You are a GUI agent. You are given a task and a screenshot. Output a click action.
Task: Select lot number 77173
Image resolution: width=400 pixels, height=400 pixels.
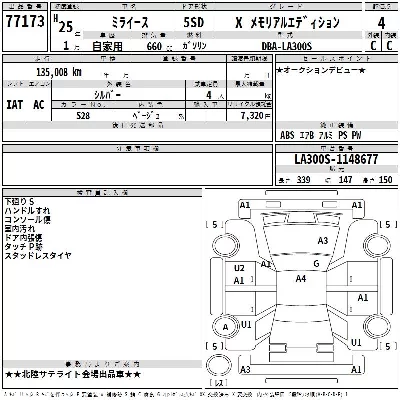coord(25,21)
